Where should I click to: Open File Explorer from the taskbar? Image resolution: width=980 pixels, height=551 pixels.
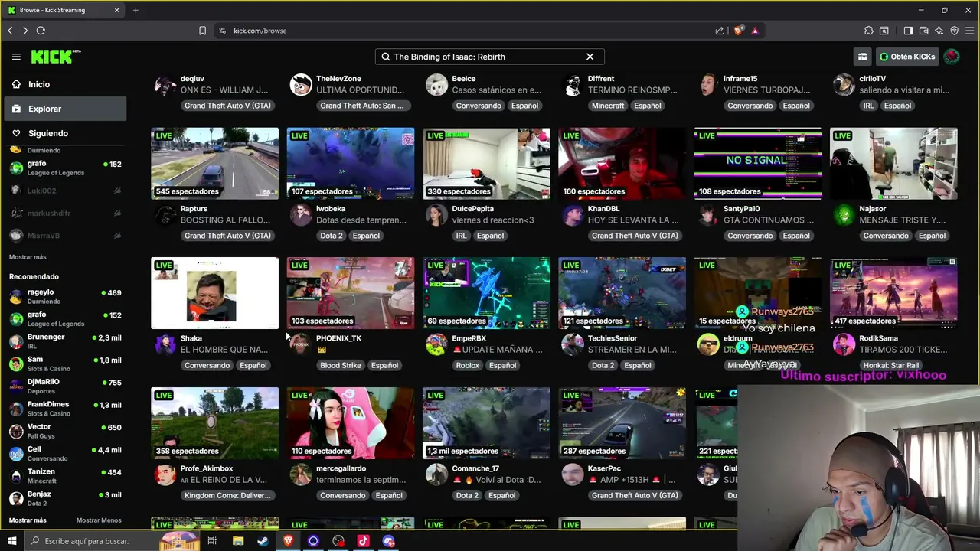coord(238,541)
